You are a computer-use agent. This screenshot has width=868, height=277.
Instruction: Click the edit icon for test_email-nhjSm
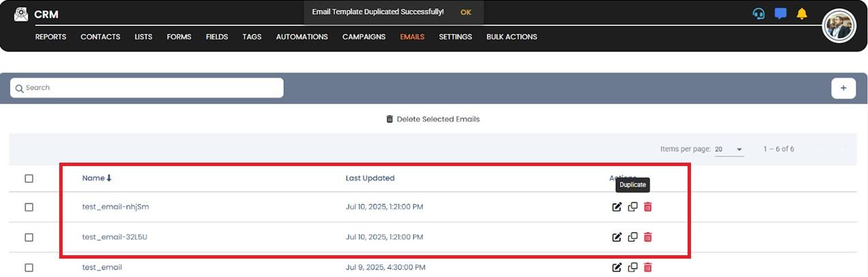tap(617, 207)
